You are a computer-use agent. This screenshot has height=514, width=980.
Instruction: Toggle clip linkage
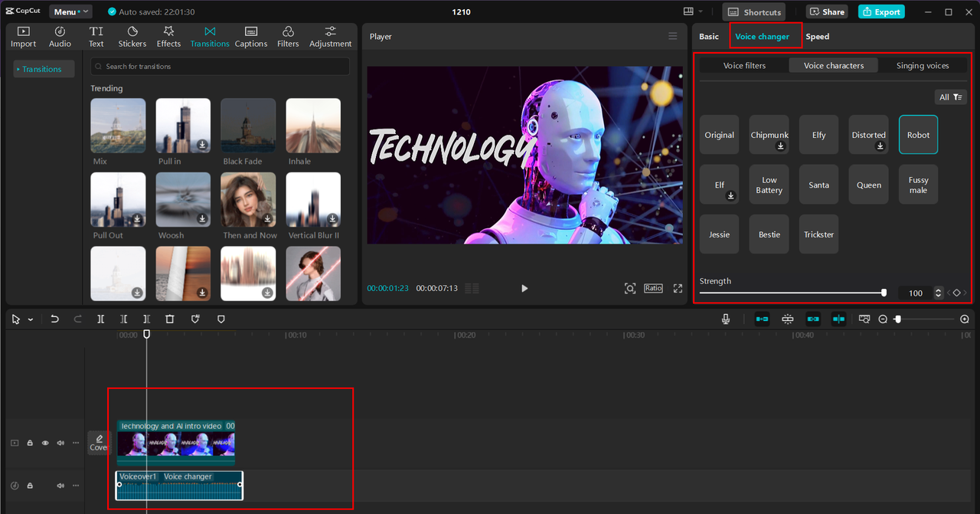pos(813,319)
